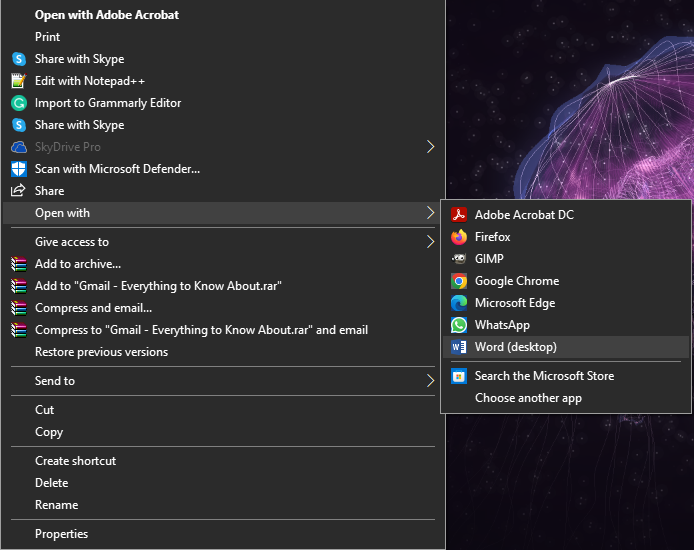Click the Microsoft Defender shield icon
694x550 pixels.
19,169
